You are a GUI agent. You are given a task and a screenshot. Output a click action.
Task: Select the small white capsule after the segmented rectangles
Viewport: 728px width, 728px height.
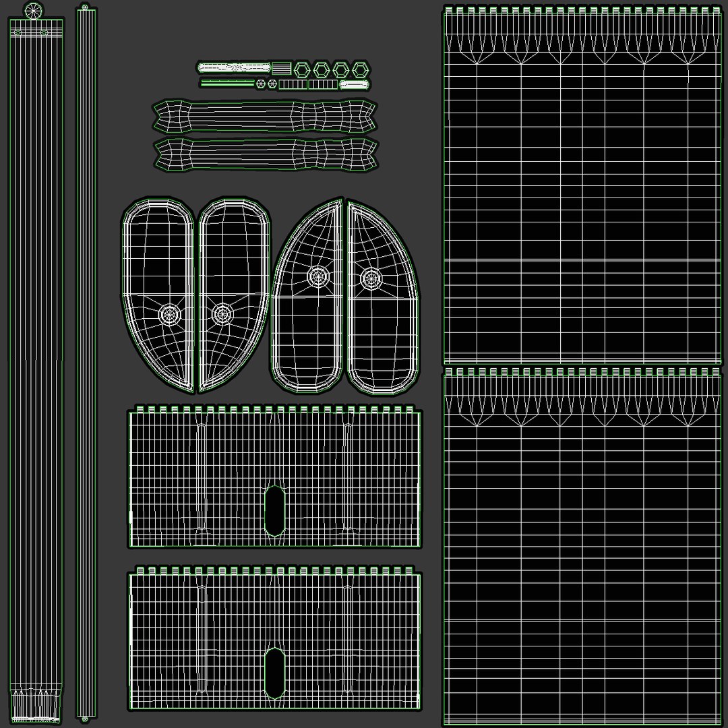(355, 84)
